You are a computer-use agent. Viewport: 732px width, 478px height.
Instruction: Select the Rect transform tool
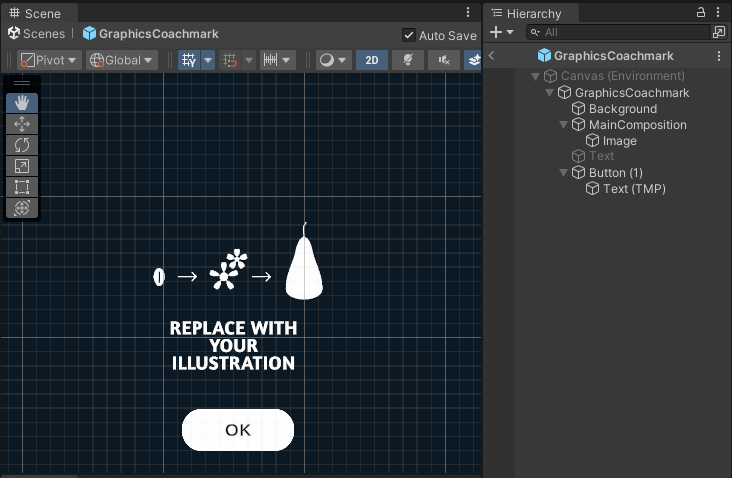click(x=22, y=187)
